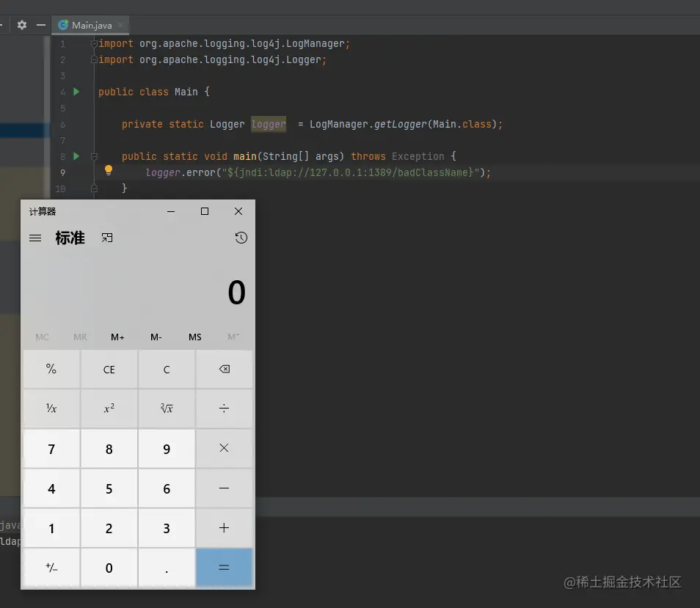Image resolution: width=700 pixels, height=608 pixels.
Task: Click the M+ memory add button
Action: (117, 337)
